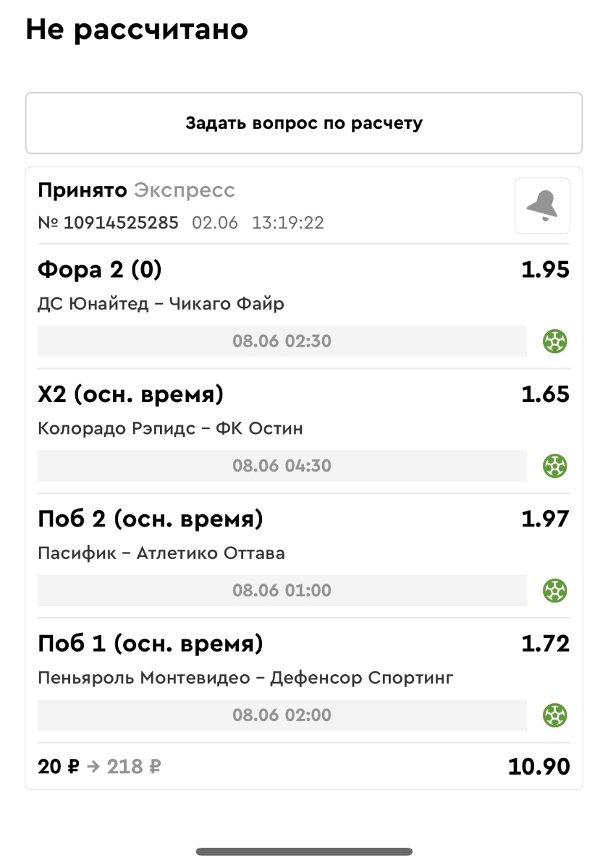Tap the total odds 10.90
608x868 pixels.
539,767
